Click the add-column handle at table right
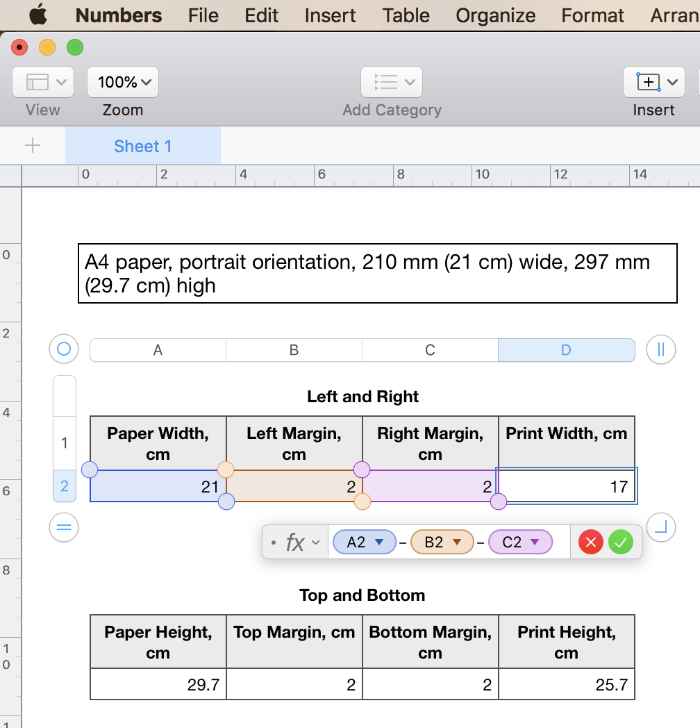The width and height of the screenshot is (700, 728). [661, 349]
